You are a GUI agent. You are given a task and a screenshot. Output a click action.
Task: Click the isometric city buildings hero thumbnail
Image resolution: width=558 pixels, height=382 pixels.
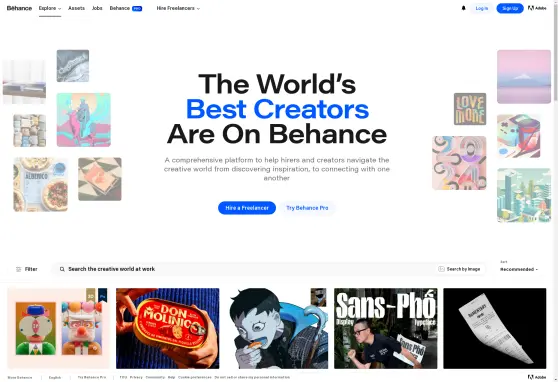click(x=524, y=195)
